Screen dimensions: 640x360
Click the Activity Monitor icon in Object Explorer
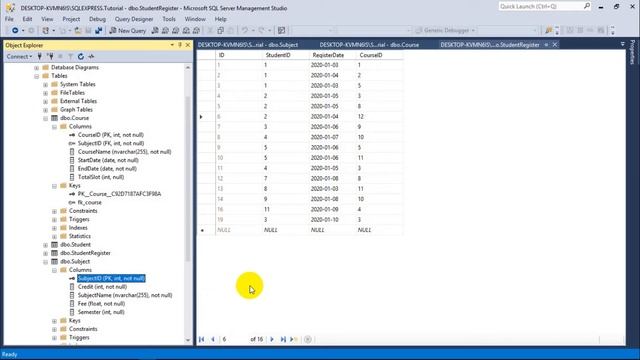coord(91,56)
